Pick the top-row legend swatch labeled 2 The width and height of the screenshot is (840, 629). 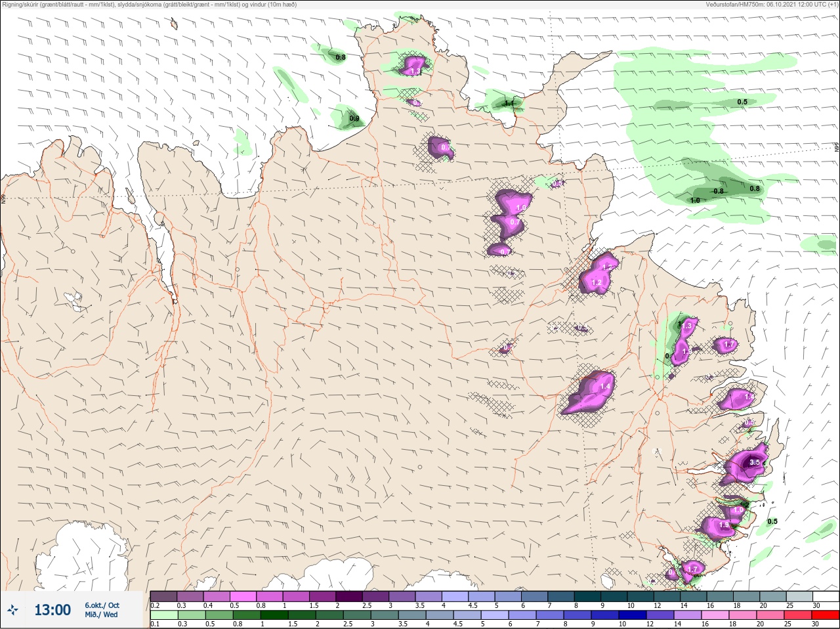349,596
